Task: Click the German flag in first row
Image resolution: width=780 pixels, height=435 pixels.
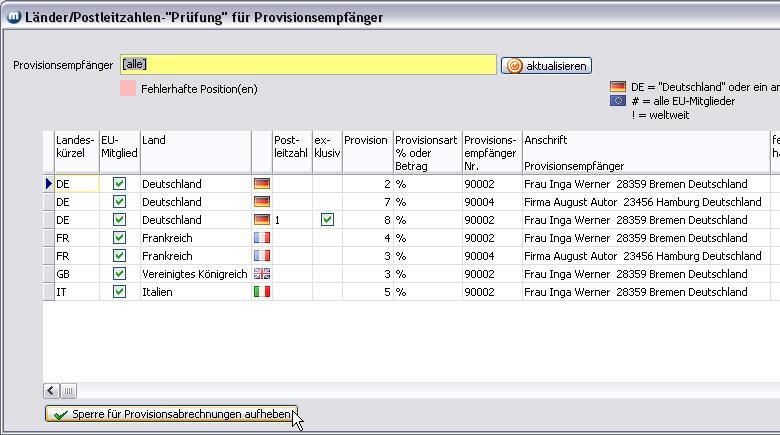Action: [262, 184]
